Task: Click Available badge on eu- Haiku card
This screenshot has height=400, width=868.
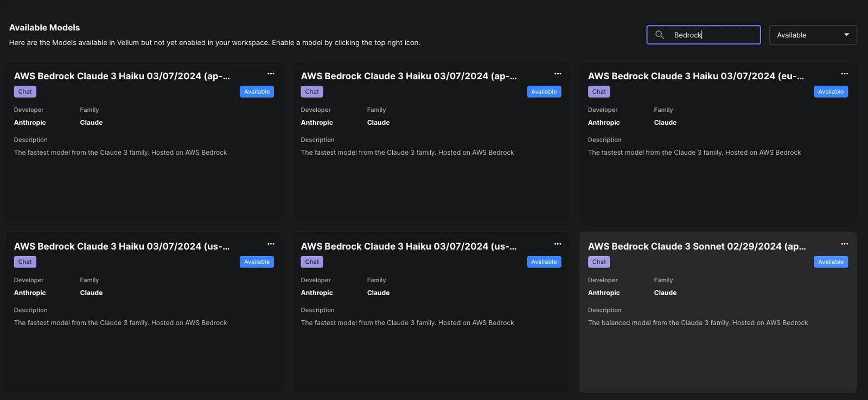Action: click(831, 92)
